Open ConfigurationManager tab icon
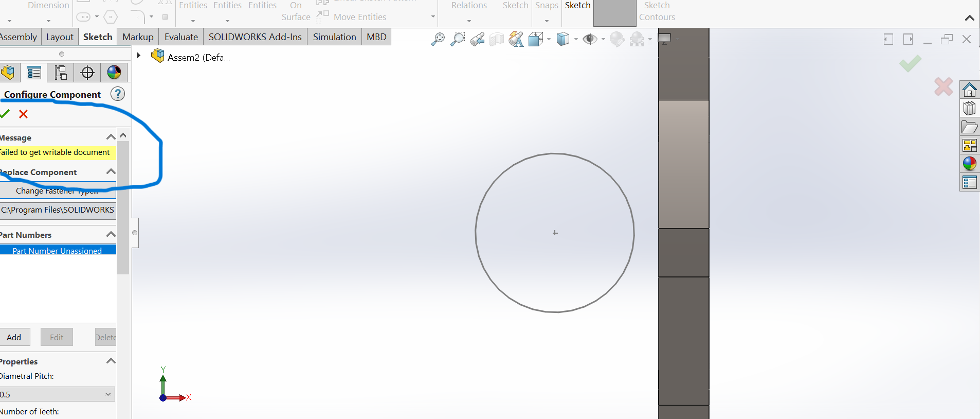Image resolution: width=980 pixels, height=419 pixels. click(x=61, y=73)
